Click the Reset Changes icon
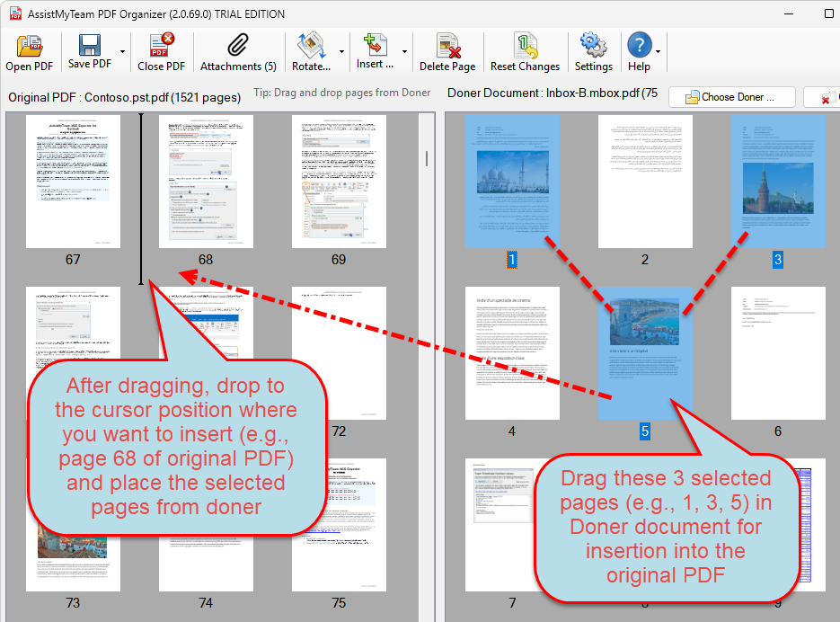This screenshot has width=840, height=622. (525, 46)
